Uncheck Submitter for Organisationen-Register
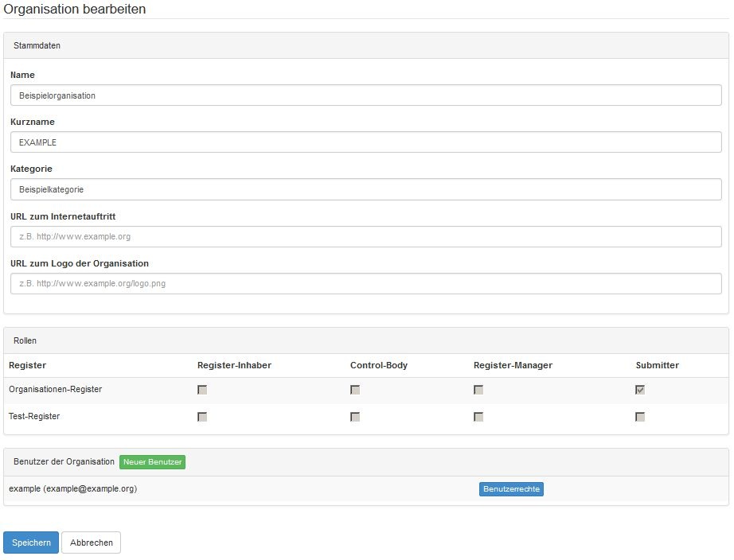This screenshot has width=734, height=560. 640,390
